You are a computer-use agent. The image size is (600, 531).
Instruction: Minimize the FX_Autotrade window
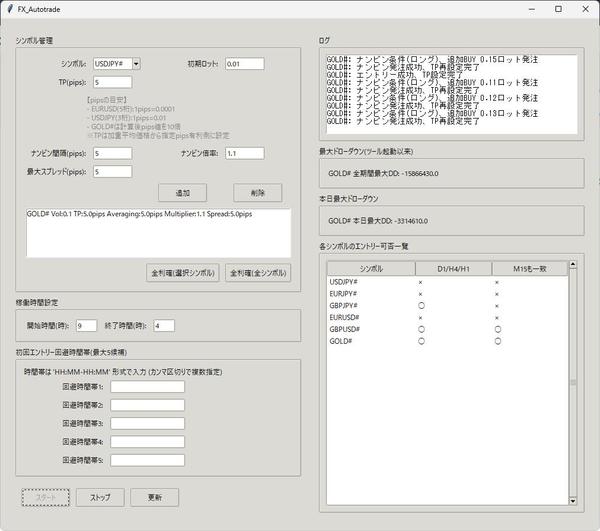[532, 9]
